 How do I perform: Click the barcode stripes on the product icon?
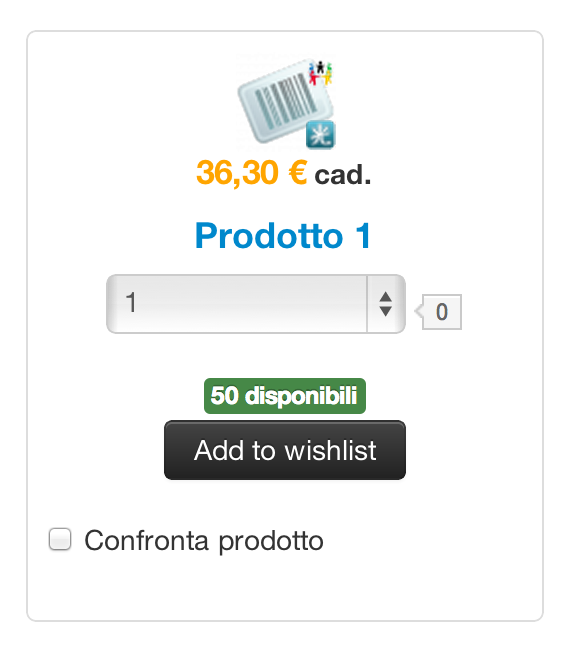285,102
